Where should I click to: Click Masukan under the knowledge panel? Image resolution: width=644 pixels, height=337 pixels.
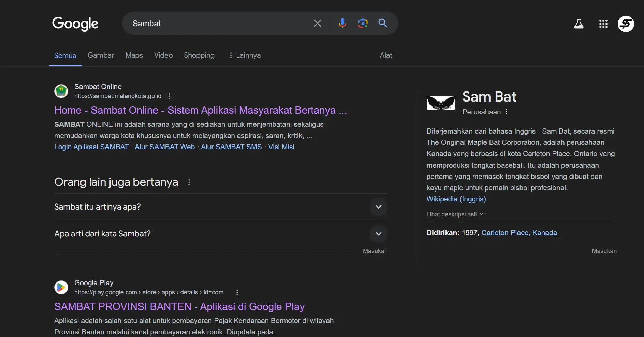[604, 251]
